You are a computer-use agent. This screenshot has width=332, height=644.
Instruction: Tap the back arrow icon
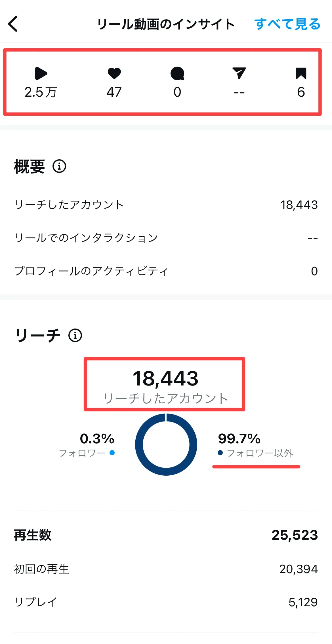13,24
